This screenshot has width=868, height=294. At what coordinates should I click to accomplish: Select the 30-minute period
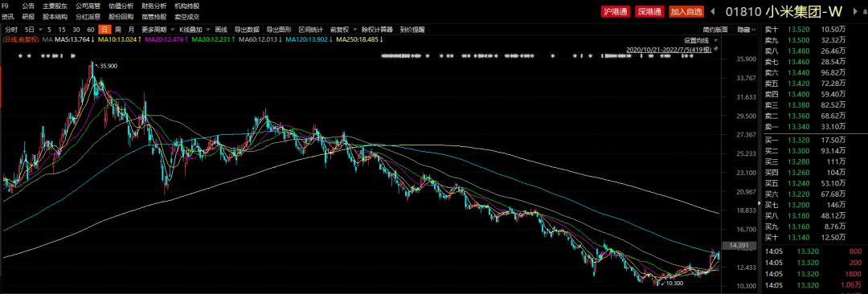76,30
